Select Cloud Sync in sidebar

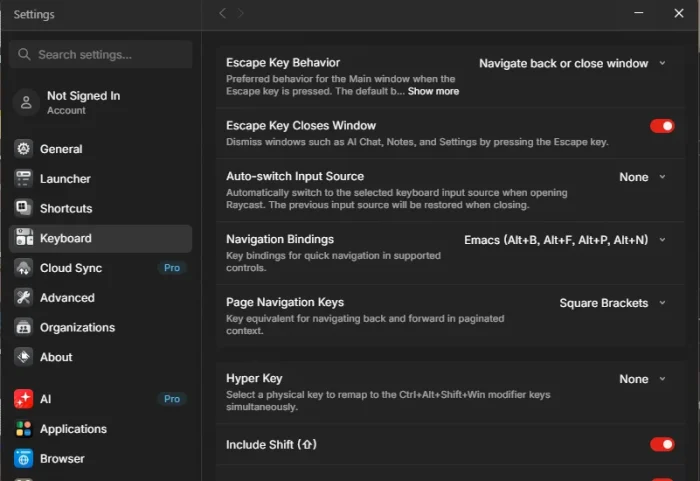point(100,268)
